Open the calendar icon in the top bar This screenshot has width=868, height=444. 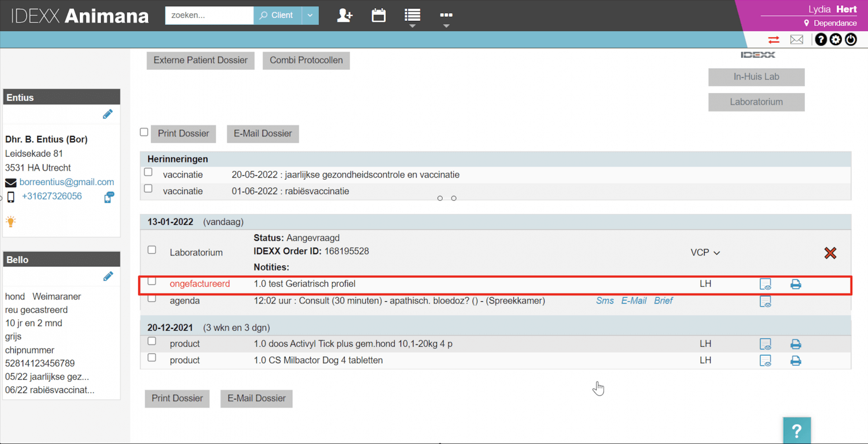point(378,16)
